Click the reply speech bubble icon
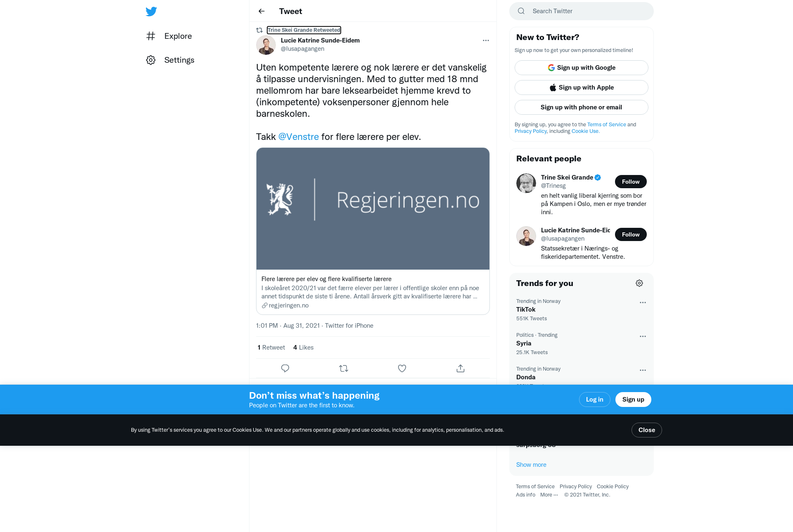This screenshot has width=793, height=532. point(285,368)
